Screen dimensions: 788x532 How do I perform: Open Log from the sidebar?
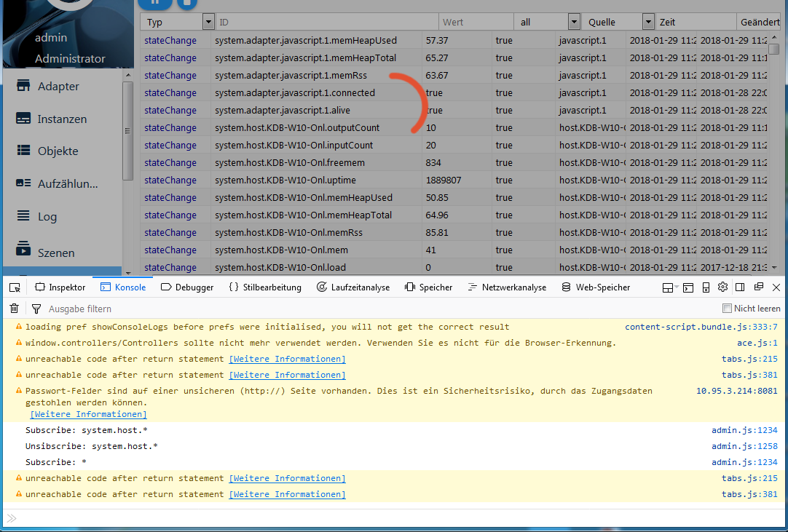47,216
